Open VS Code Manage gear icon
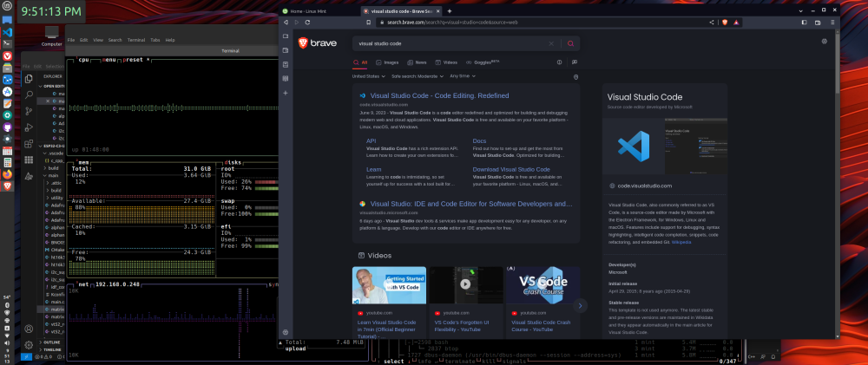Viewport: 868px width, 365px height. [x=29, y=345]
